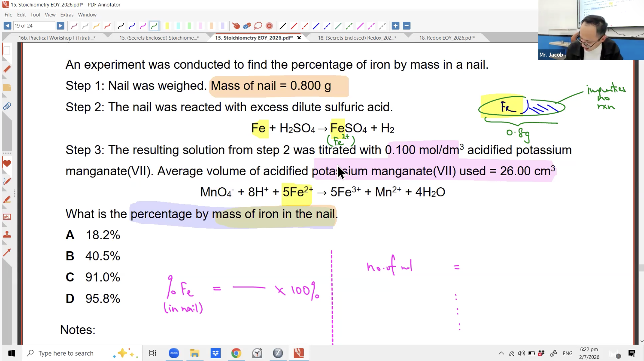
Task: Switch to '18. Redox EOY_2026.pdf' tab
Action: coord(447,38)
